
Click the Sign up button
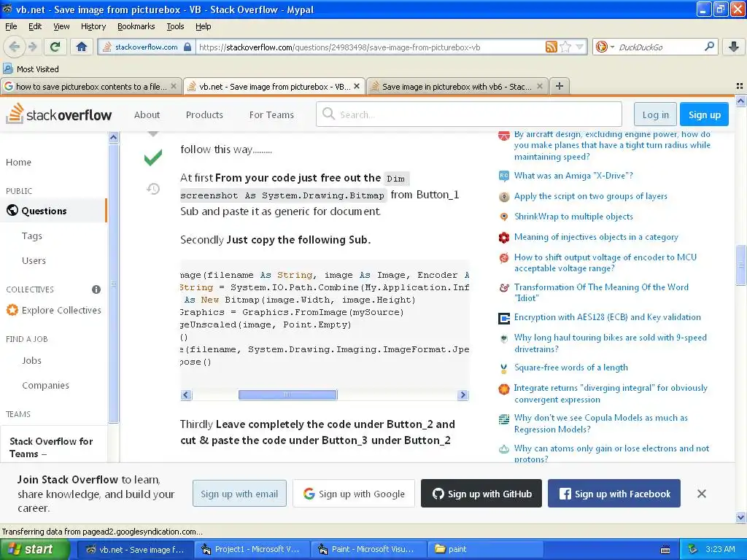[x=704, y=114]
